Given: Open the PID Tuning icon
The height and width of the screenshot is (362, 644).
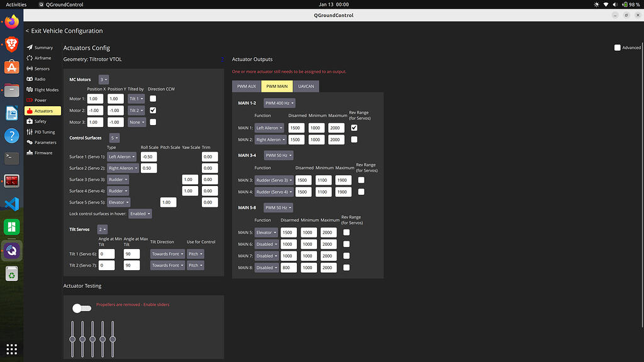Looking at the screenshot, I should pos(30,132).
